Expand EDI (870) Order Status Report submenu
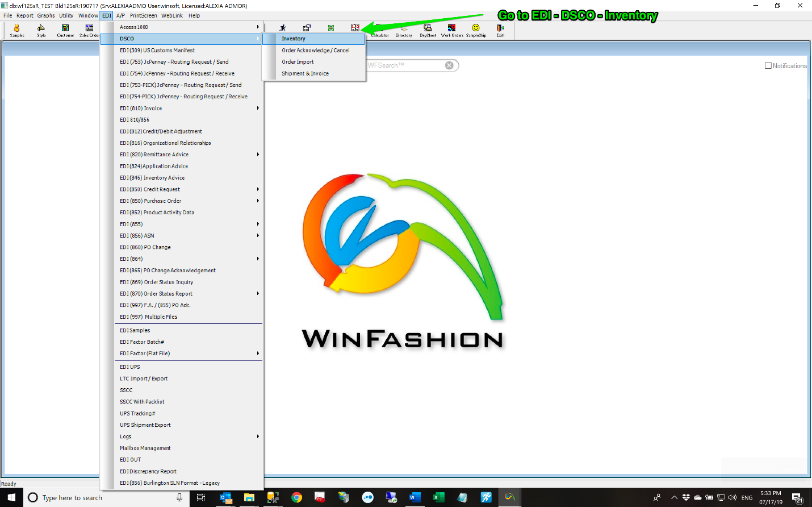 click(x=182, y=293)
